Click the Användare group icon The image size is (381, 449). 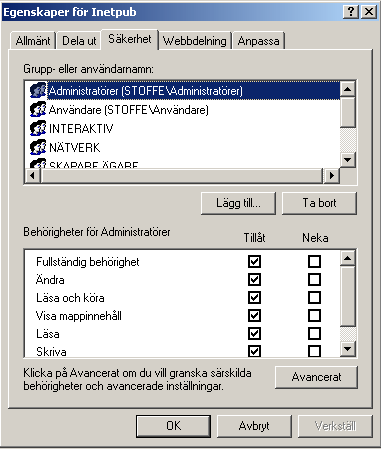click(38, 109)
